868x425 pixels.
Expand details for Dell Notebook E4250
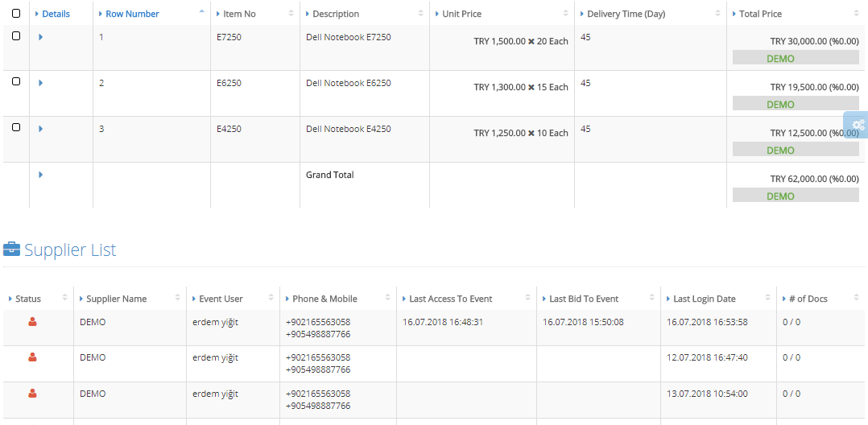tap(41, 129)
